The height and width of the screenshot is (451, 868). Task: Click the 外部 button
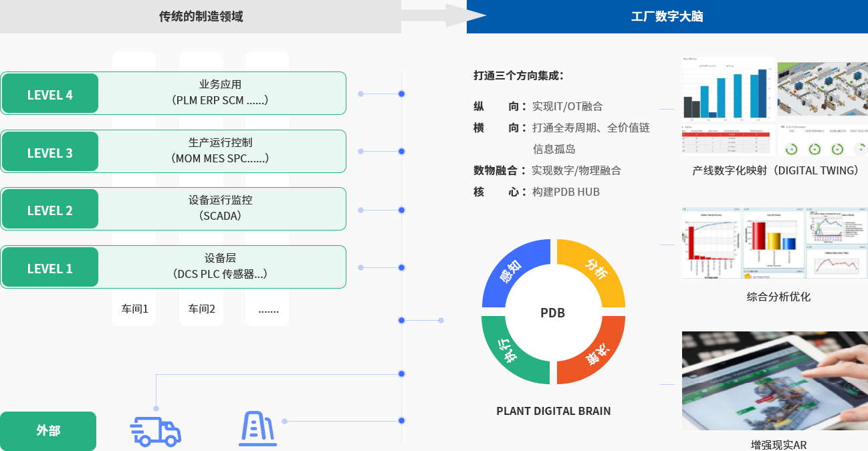pos(48,431)
